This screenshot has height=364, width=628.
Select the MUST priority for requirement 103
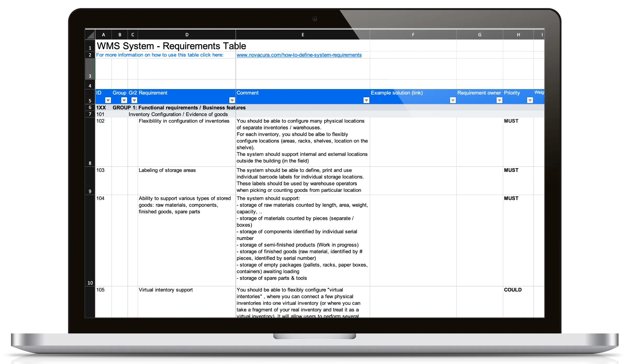tap(518, 181)
